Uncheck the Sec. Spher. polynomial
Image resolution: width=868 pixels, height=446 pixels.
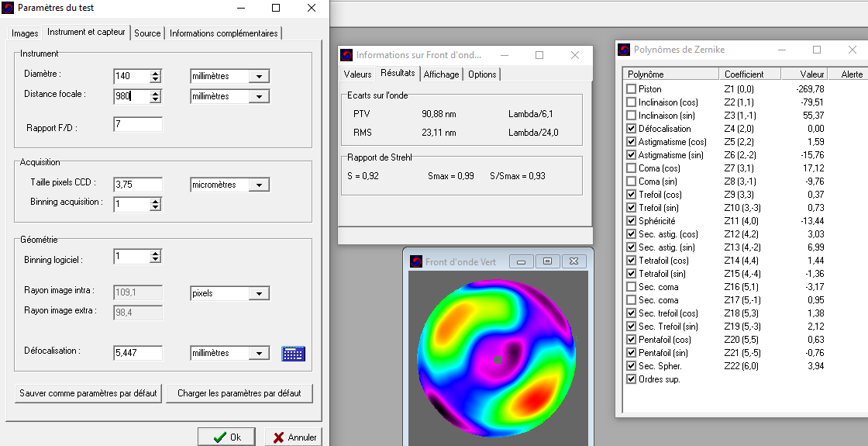631,366
